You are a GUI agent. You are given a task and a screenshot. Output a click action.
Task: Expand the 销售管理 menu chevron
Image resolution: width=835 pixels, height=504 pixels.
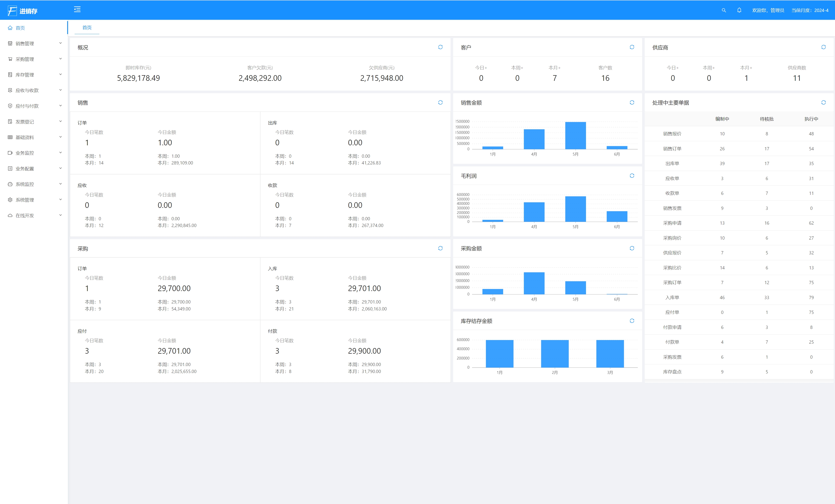[x=61, y=43]
